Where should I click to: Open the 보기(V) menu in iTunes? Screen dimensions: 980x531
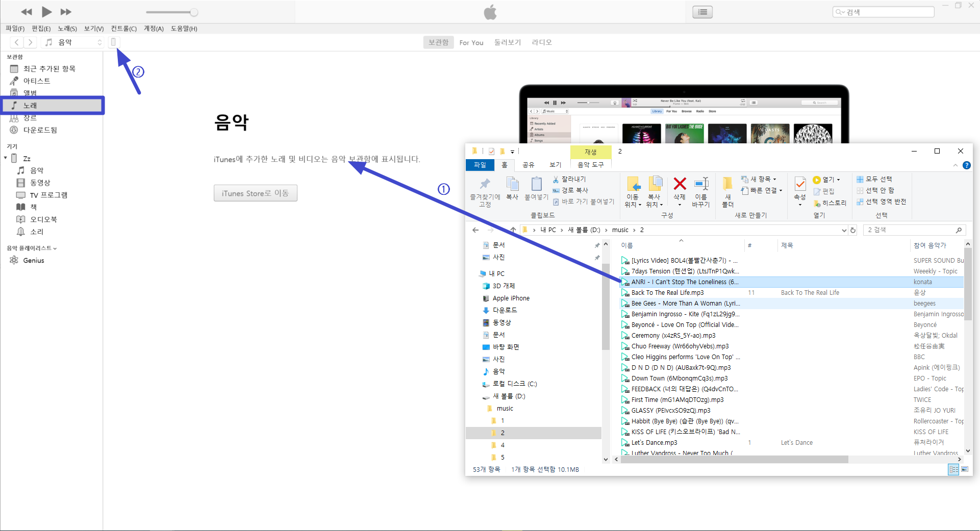tap(94, 29)
